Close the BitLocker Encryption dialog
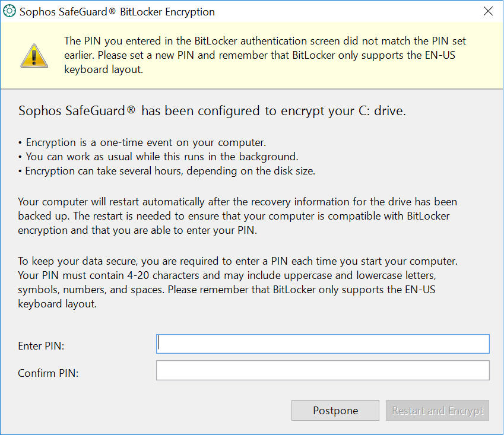Viewport: 504px width, 435px height. [488, 11]
